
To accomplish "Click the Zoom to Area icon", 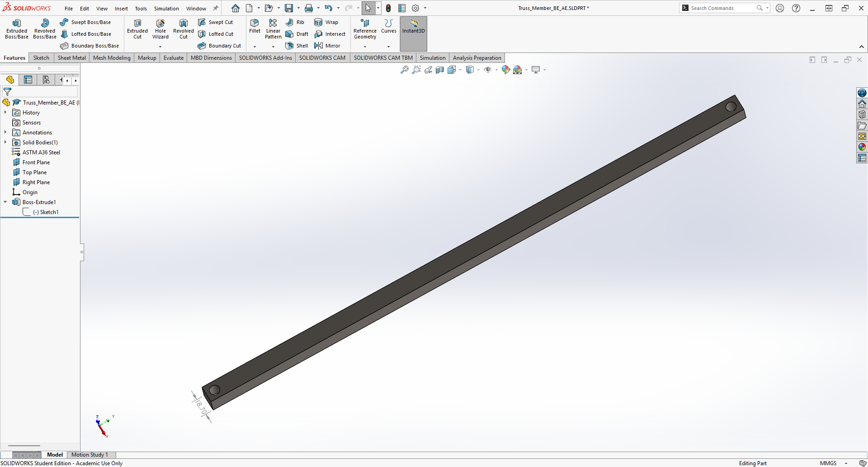I will point(416,70).
